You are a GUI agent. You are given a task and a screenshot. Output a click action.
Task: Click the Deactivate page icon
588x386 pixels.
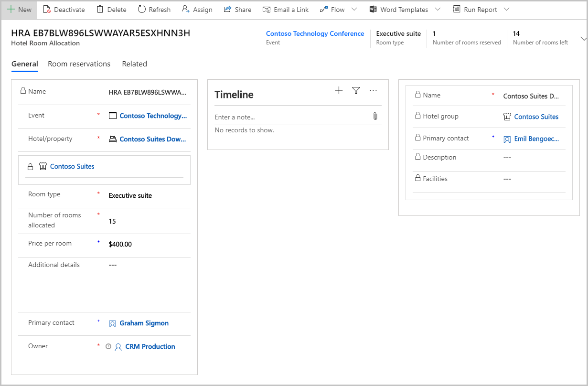46,10
